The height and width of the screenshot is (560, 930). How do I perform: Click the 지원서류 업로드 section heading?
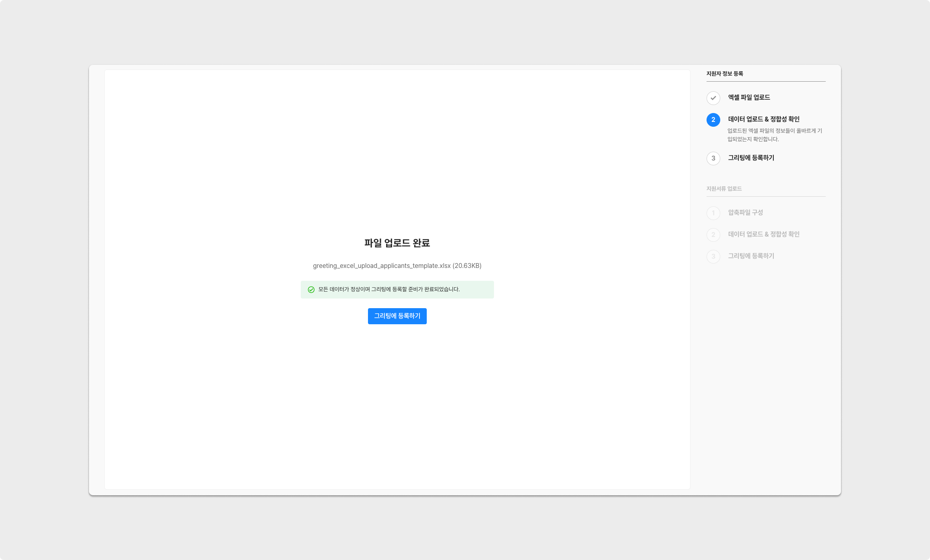pyautogui.click(x=724, y=189)
